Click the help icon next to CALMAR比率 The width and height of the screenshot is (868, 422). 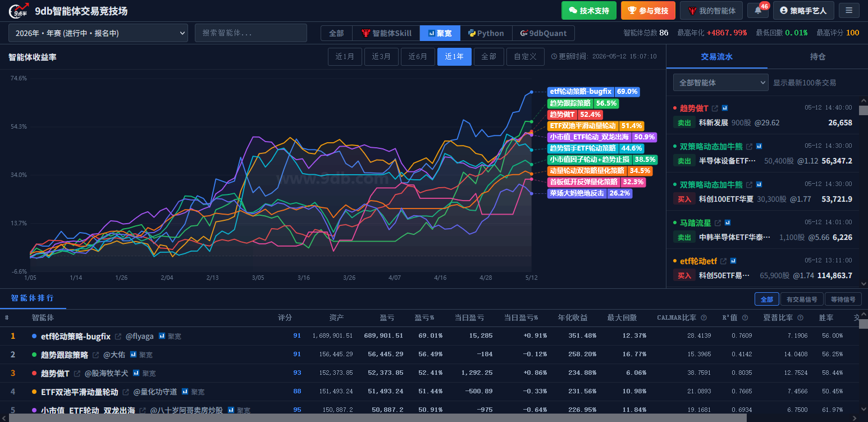click(x=703, y=318)
